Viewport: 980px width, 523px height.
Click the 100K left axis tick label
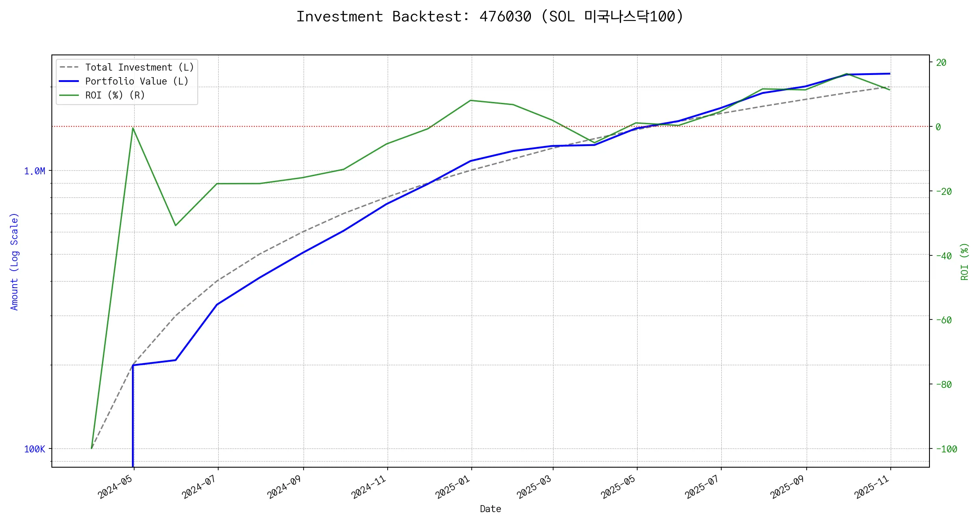[34, 449]
